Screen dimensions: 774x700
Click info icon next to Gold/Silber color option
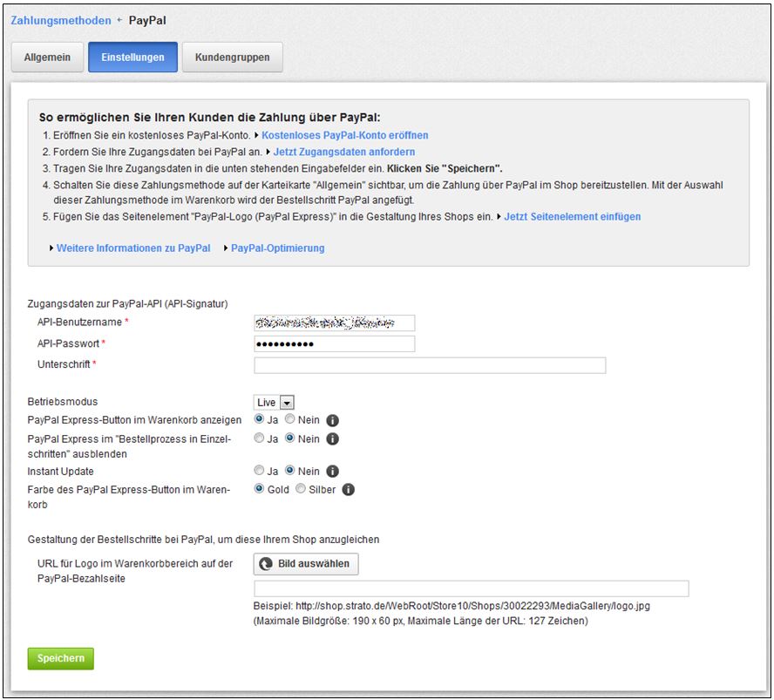click(349, 490)
